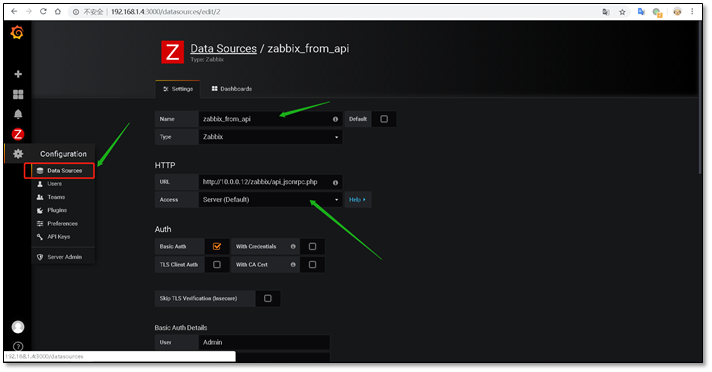Go to browser home page icon

(x=58, y=11)
